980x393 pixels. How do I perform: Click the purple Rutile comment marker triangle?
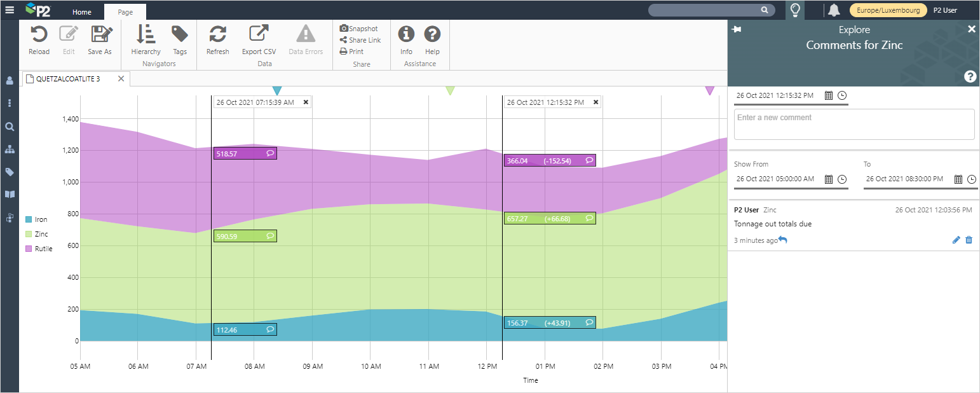[709, 91]
